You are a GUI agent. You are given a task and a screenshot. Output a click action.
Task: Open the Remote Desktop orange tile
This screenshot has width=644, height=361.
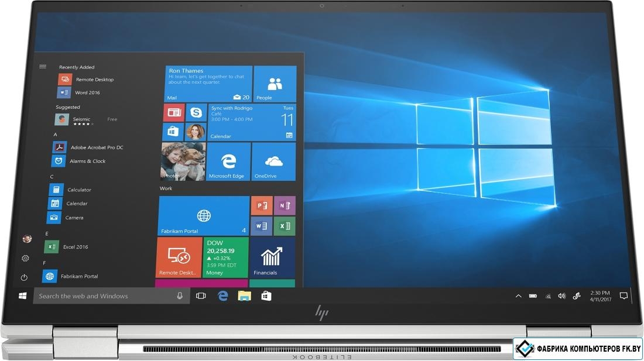click(x=179, y=257)
